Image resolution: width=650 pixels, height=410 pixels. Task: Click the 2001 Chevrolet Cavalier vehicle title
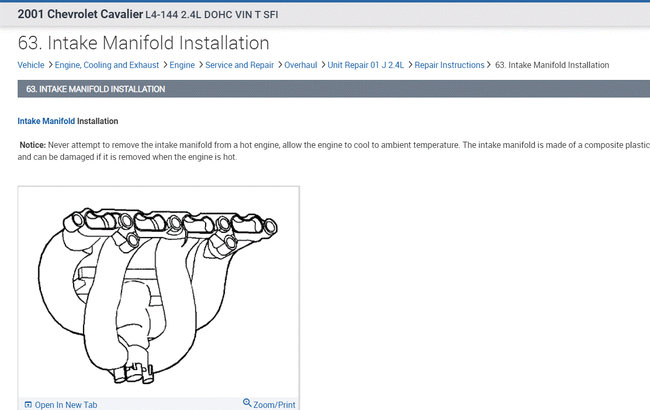(x=80, y=14)
